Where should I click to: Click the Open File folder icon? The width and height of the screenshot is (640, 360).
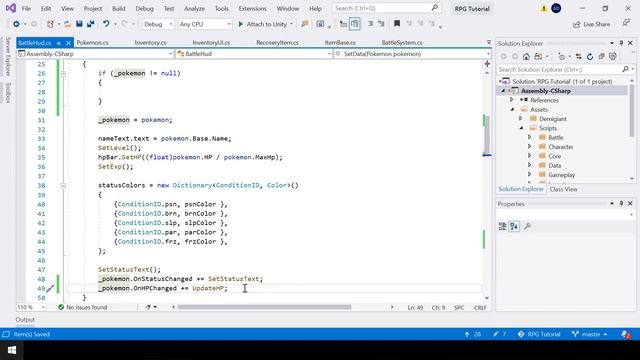click(67, 24)
